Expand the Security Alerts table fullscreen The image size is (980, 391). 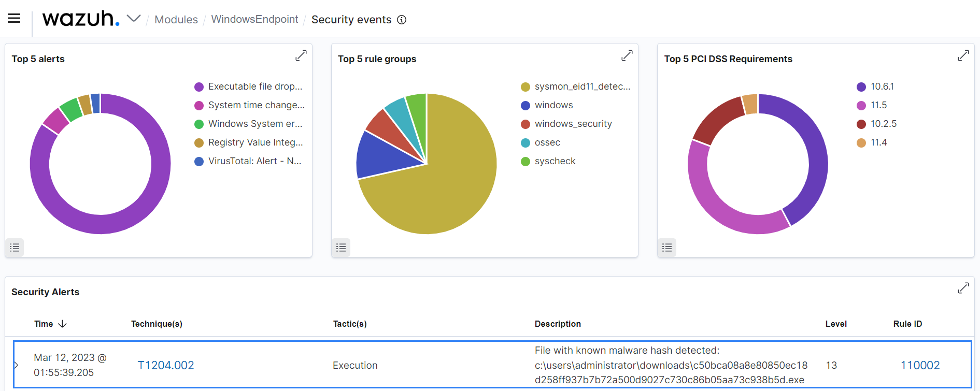(x=963, y=288)
